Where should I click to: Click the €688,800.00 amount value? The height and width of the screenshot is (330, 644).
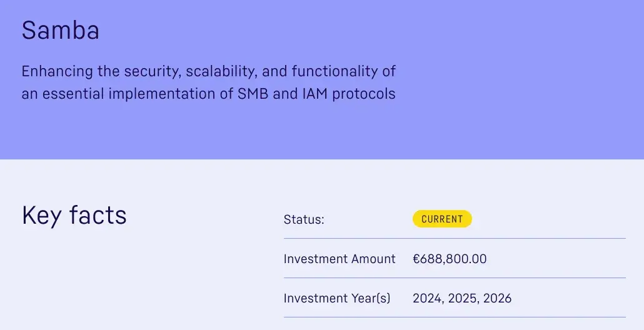pyautogui.click(x=450, y=259)
